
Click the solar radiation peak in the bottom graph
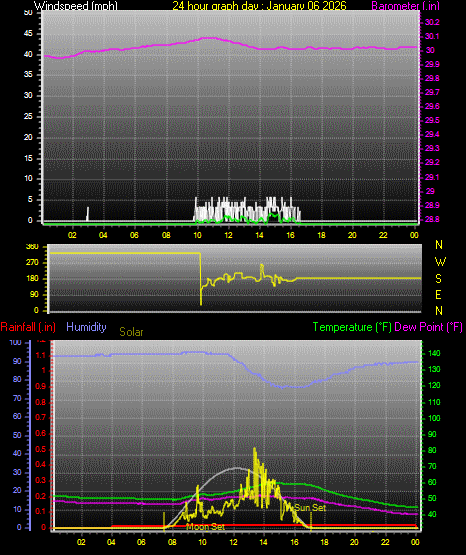255,451
